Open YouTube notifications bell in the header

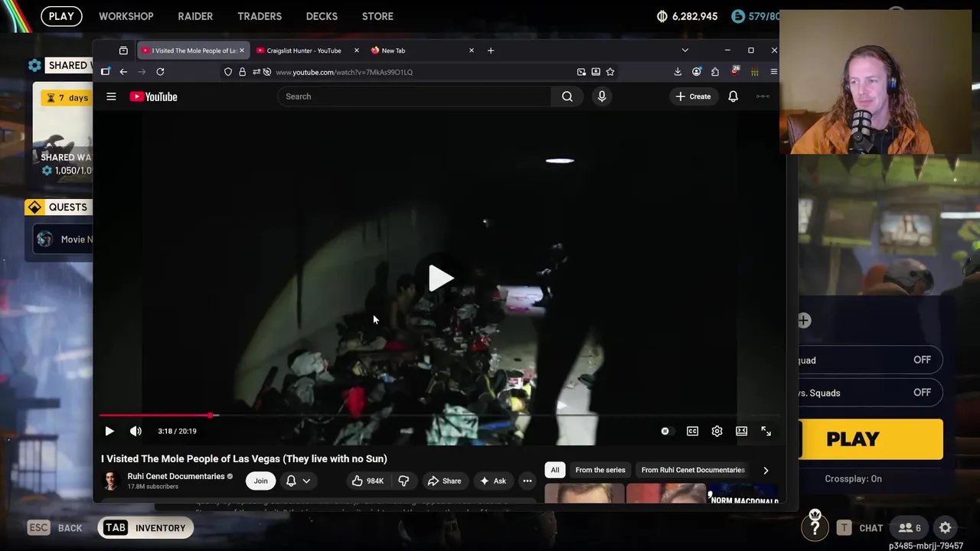(x=733, y=96)
